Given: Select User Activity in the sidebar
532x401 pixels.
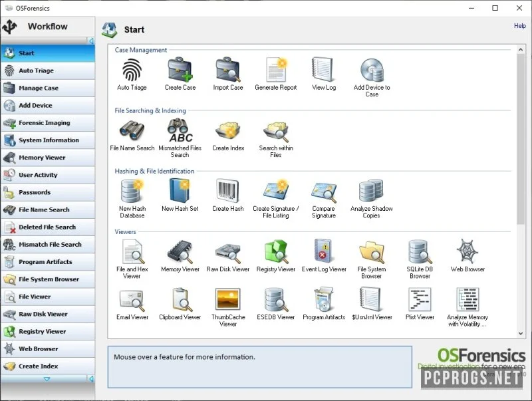Looking at the screenshot, I should point(48,175).
